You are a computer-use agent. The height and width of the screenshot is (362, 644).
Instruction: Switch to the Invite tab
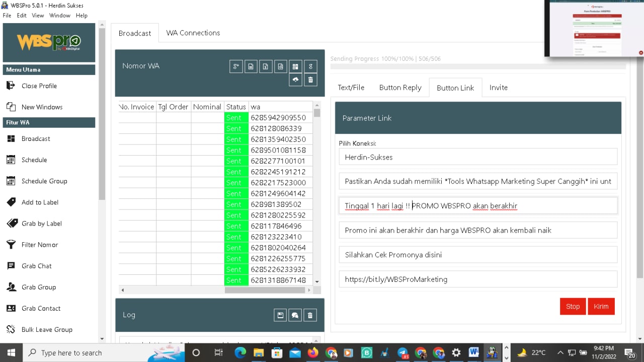coord(499,87)
